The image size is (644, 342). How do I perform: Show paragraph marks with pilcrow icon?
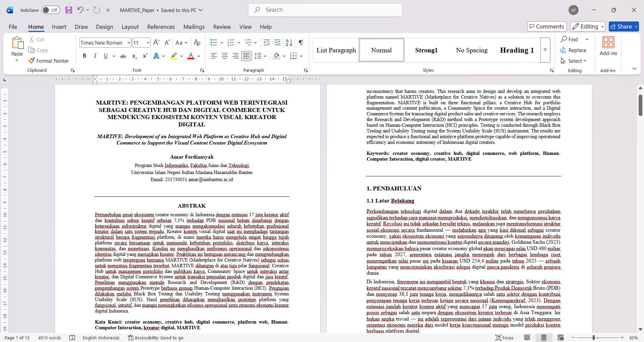(x=301, y=43)
